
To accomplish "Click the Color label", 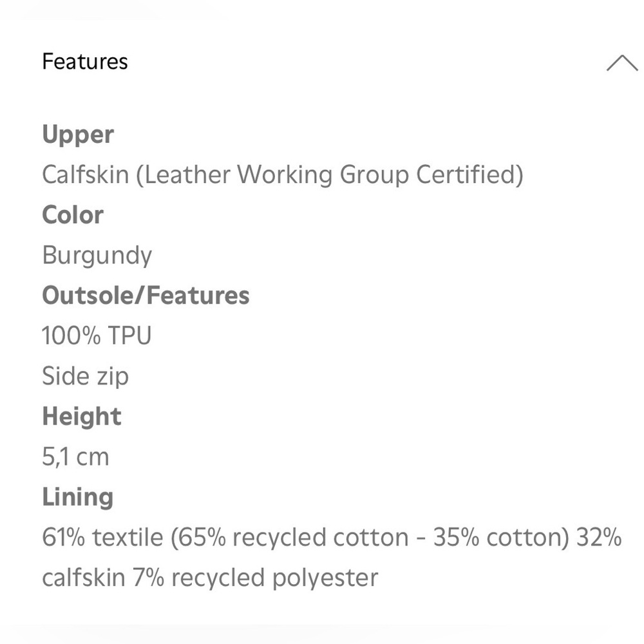I will [73, 215].
